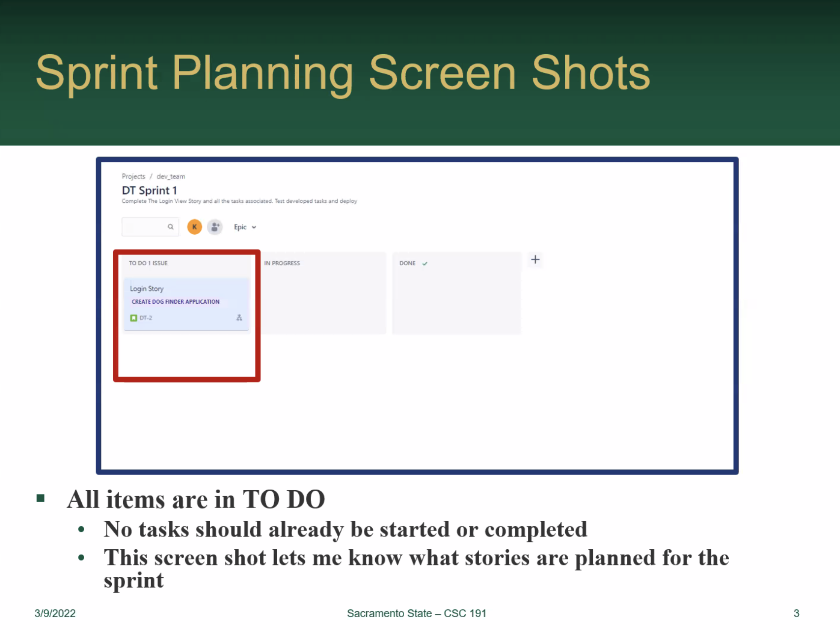Click the slide number 3
The width and height of the screenshot is (840, 630).
coord(796,613)
